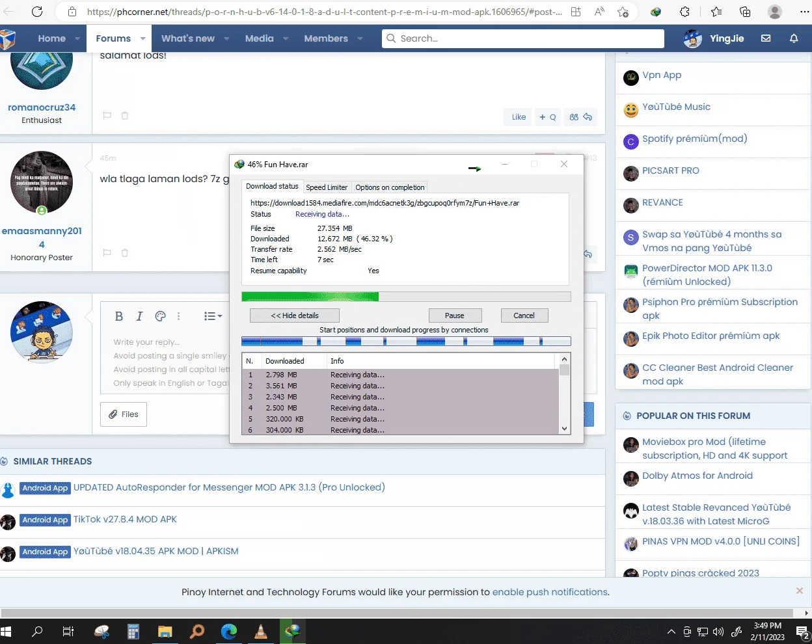Open Windows taskbar search

click(37, 631)
